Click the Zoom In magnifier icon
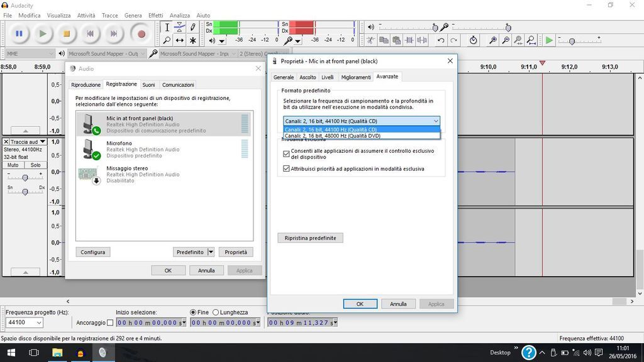This screenshot has width=644, height=362. [x=493, y=40]
